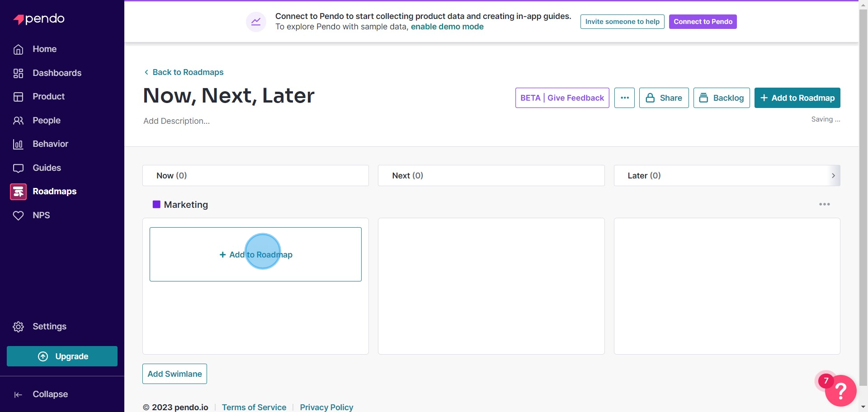
Task: Open the Privacy Policy link
Action: tap(326, 407)
